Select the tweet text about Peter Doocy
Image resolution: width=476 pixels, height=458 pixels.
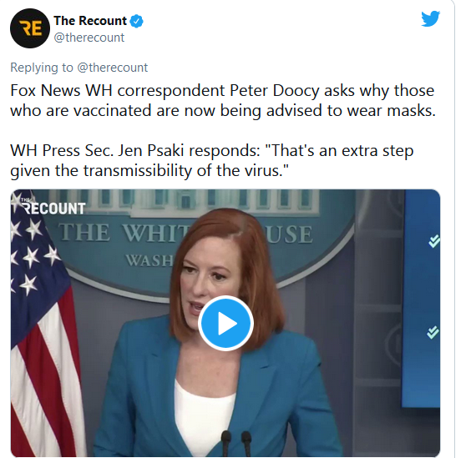click(223, 100)
